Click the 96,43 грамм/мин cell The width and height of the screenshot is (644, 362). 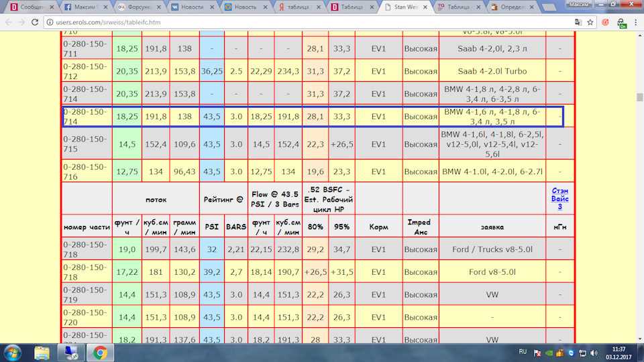click(x=184, y=172)
